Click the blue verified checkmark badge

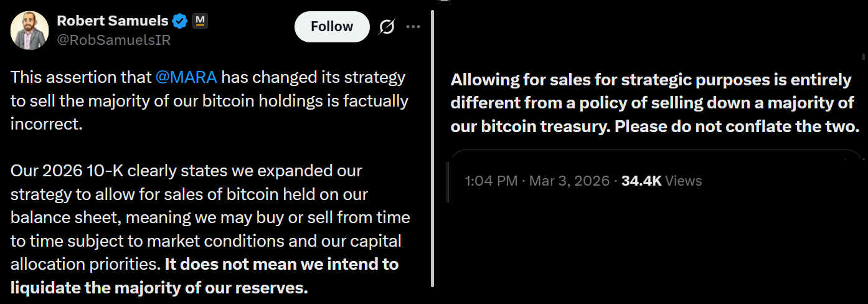[180, 21]
